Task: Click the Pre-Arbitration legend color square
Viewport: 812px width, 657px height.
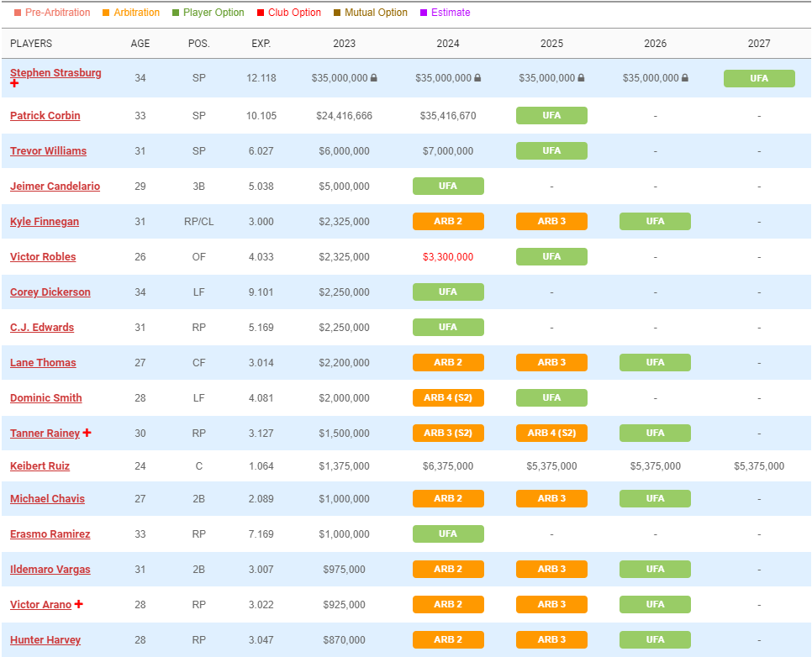Action: click(18, 13)
